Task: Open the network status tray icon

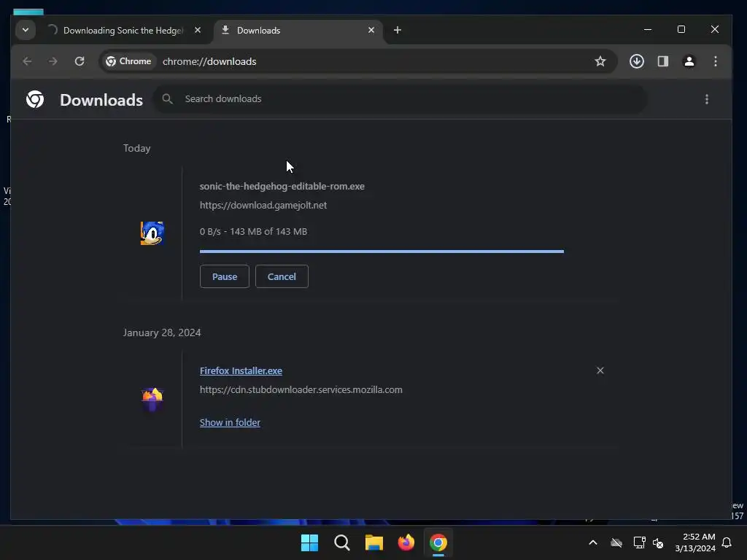Action: point(639,542)
